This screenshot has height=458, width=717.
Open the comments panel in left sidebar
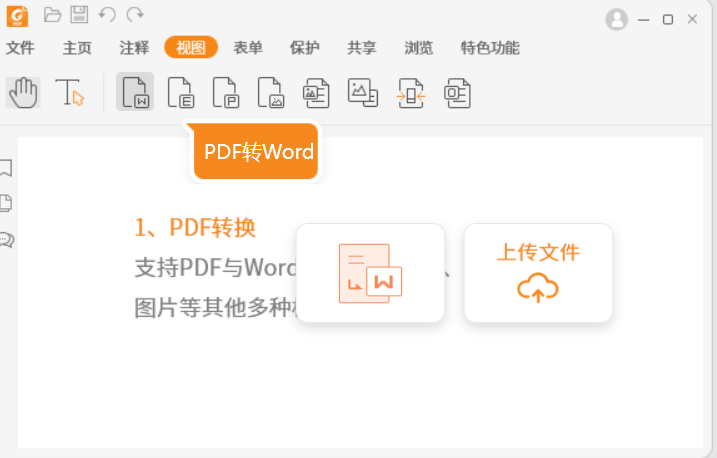(x=6, y=240)
